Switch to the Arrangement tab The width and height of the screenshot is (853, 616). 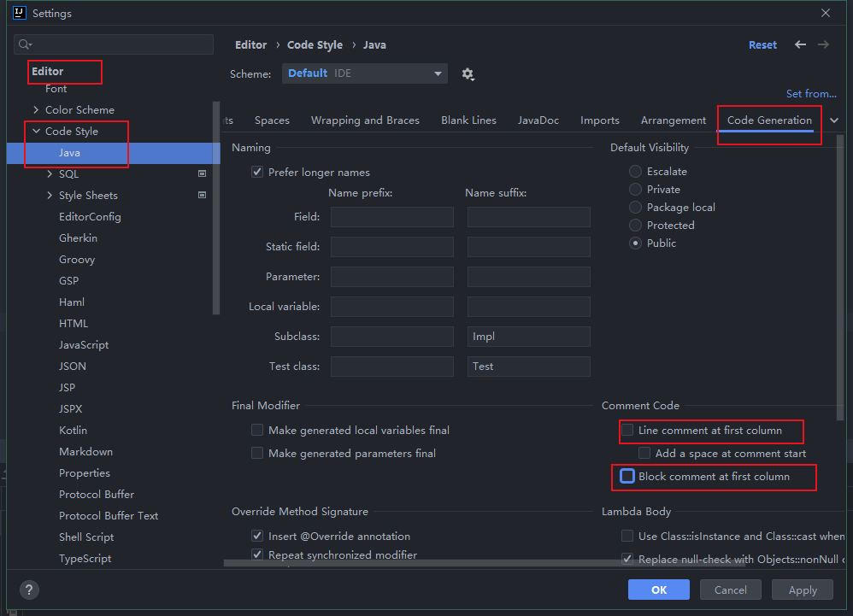point(673,120)
